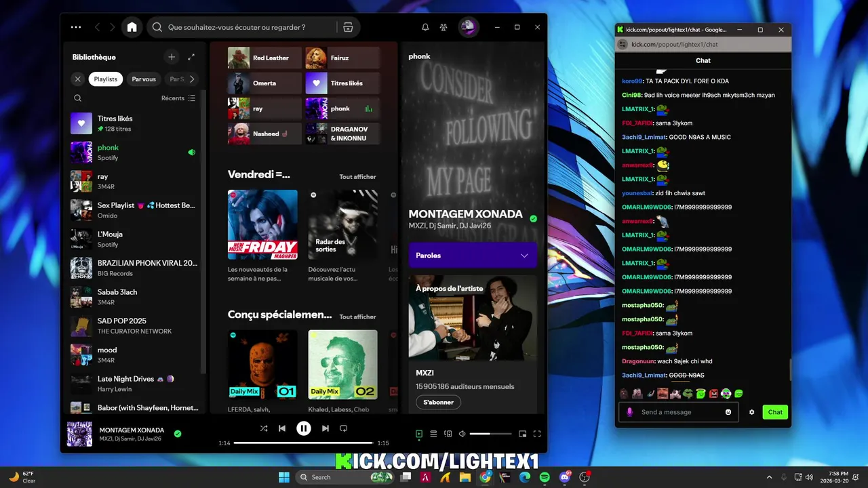Open Titres likés in library
Viewport: 868px width, 488px height.
[x=135, y=123]
